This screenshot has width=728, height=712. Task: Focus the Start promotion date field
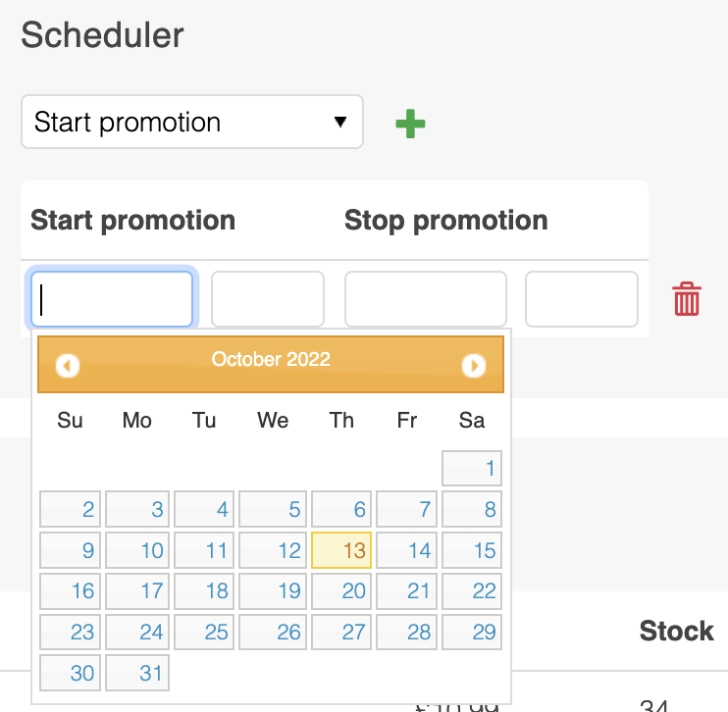coord(112,299)
